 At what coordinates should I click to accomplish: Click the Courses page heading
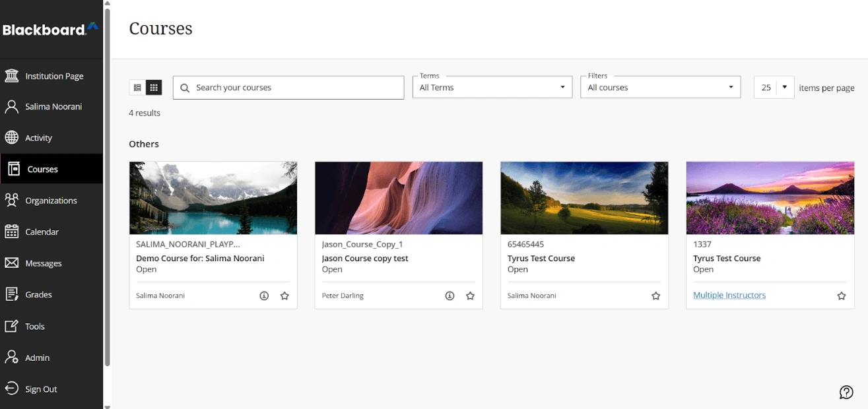(x=160, y=28)
